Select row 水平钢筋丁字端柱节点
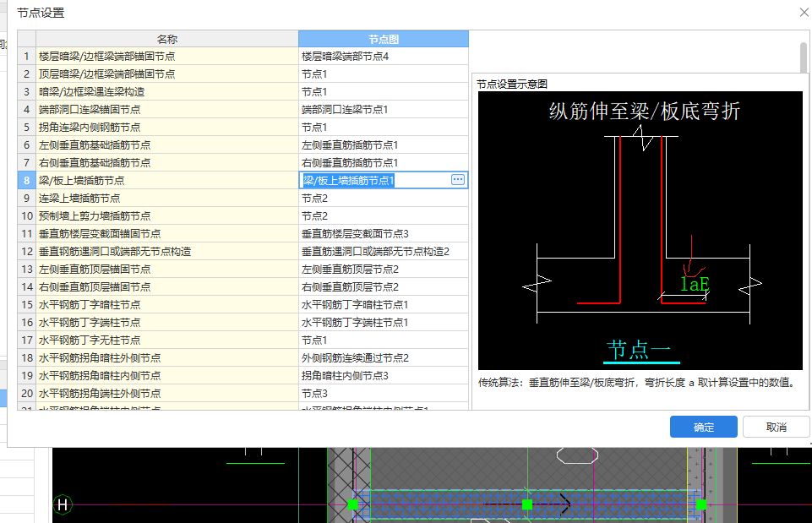 pos(166,322)
